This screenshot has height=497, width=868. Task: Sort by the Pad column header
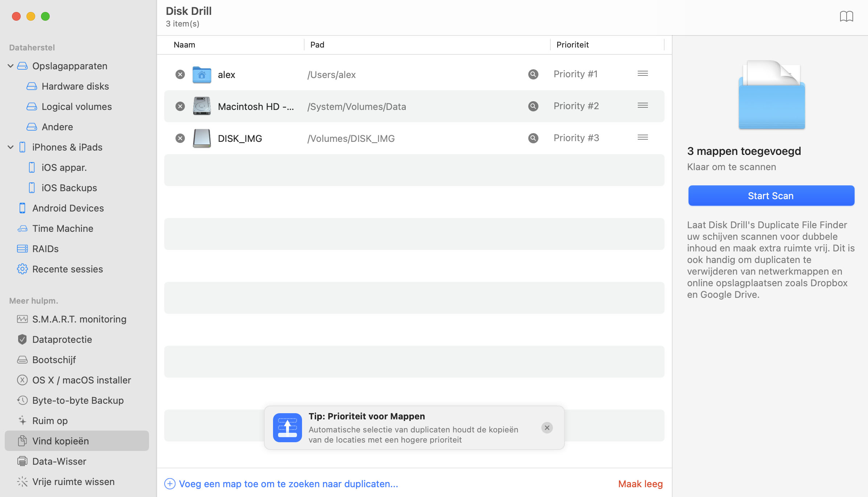(317, 45)
